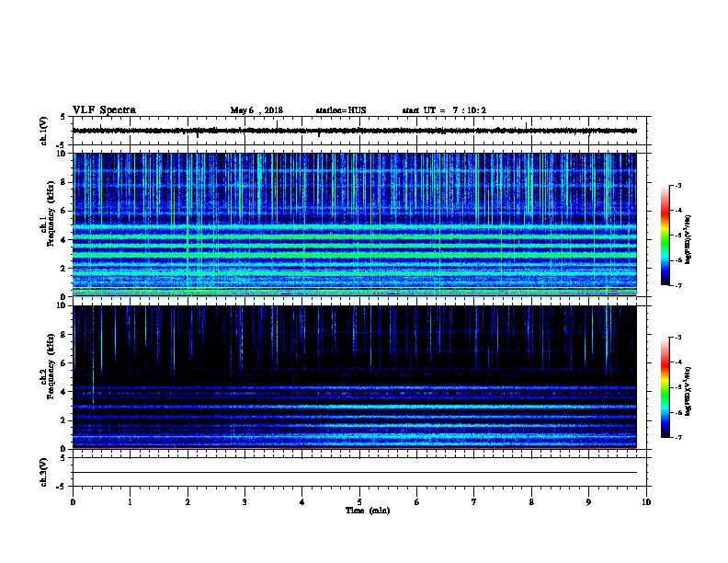Click the "VLF Spectra" title text
This screenshot has width=728, height=563.
104,110
